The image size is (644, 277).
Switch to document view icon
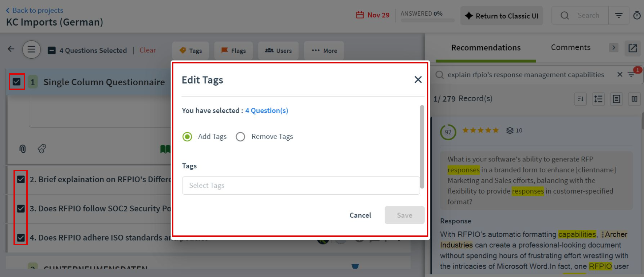(616, 99)
